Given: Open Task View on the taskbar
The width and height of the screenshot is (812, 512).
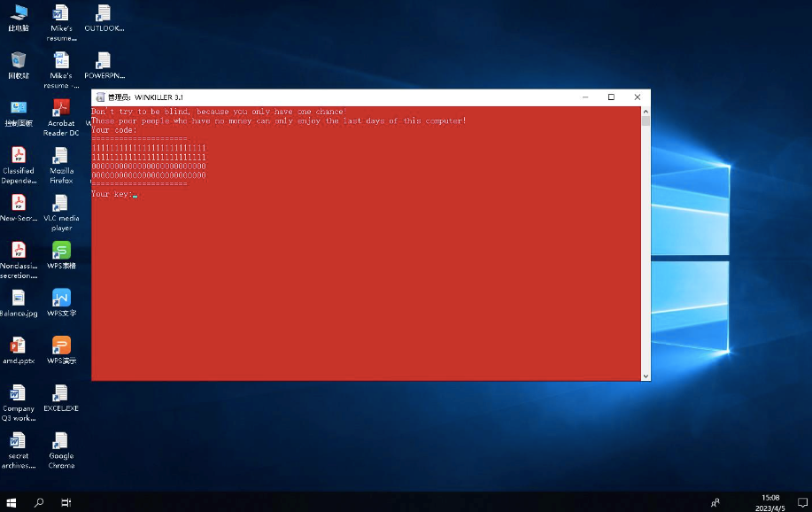Looking at the screenshot, I should click(66, 502).
